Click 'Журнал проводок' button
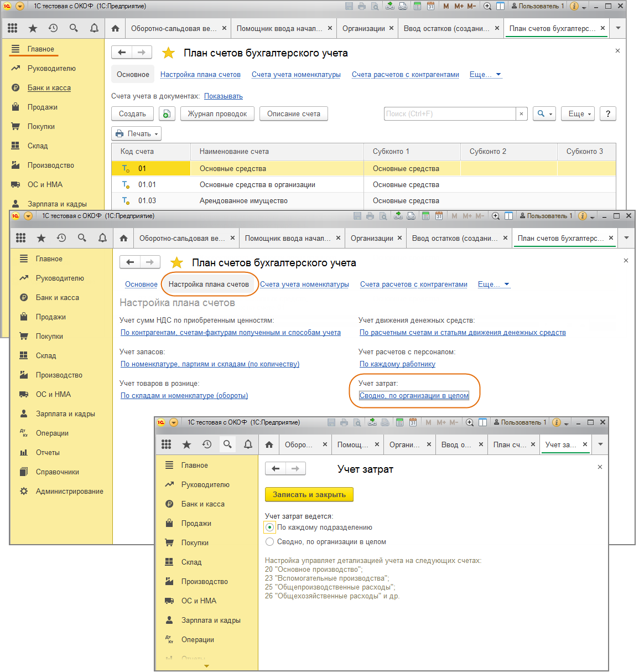Image resolution: width=639 pixels, height=672 pixels. pos(217,113)
